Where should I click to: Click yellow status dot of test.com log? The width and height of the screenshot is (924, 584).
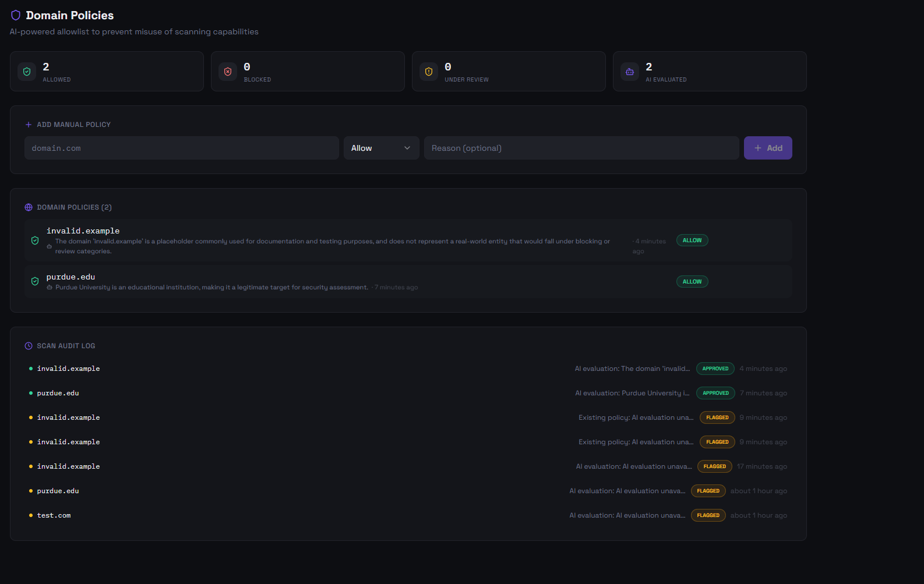[x=31, y=515]
